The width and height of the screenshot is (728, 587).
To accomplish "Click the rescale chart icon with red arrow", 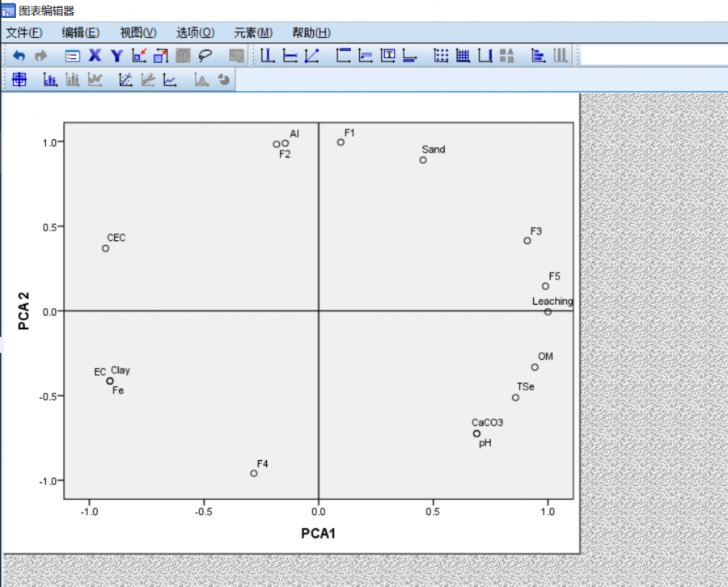I will (x=139, y=56).
